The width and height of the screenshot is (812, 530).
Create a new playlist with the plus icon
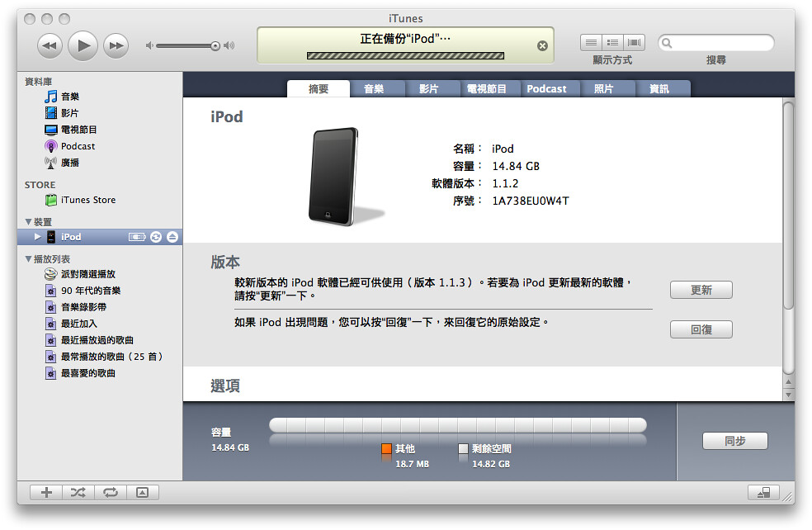pyautogui.click(x=45, y=492)
